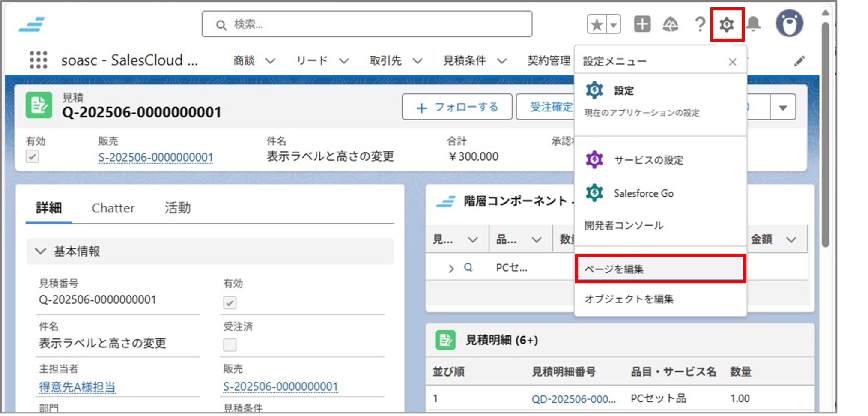Click the フォローする button
The height and width of the screenshot is (416, 868).
pyautogui.click(x=456, y=107)
